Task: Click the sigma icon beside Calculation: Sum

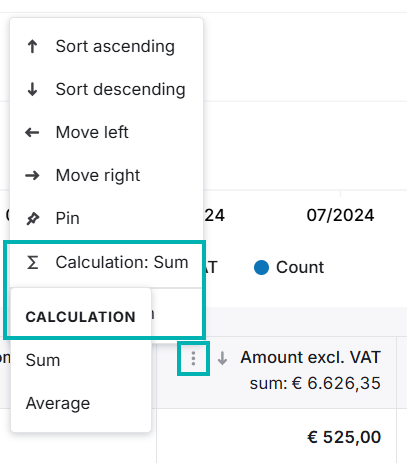Action: tap(33, 262)
